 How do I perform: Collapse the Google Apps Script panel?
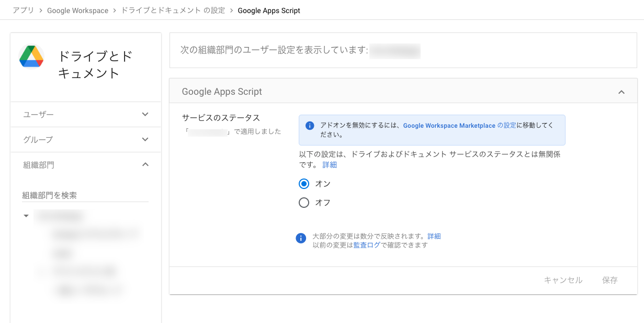coord(622,92)
